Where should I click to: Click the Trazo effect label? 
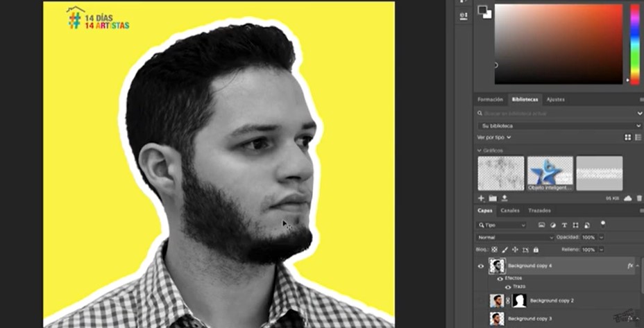coord(518,286)
